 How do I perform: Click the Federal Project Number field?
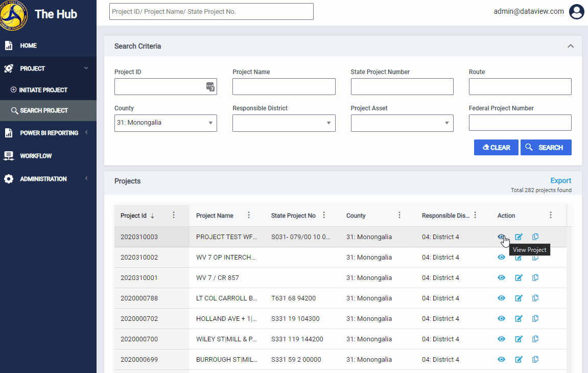(520, 123)
